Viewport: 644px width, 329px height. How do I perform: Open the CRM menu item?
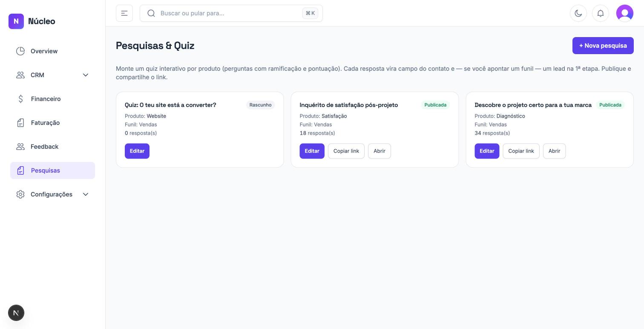tap(52, 75)
